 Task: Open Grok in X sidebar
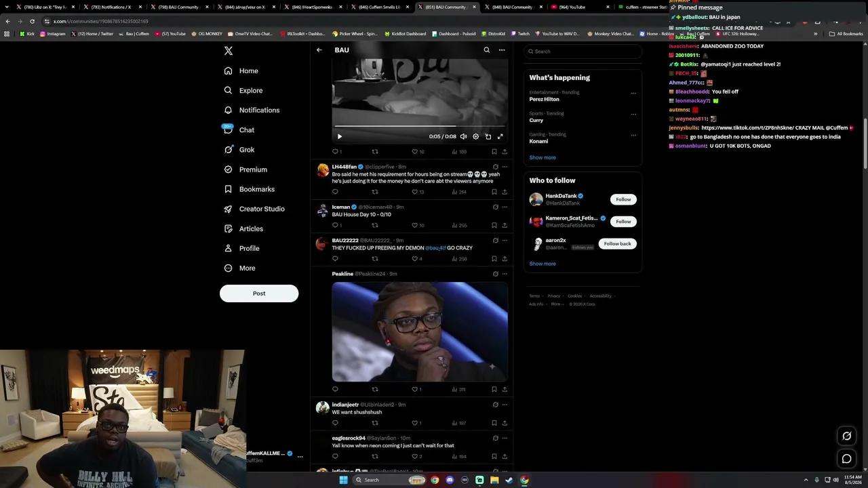pyautogui.click(x=239, y=150)
